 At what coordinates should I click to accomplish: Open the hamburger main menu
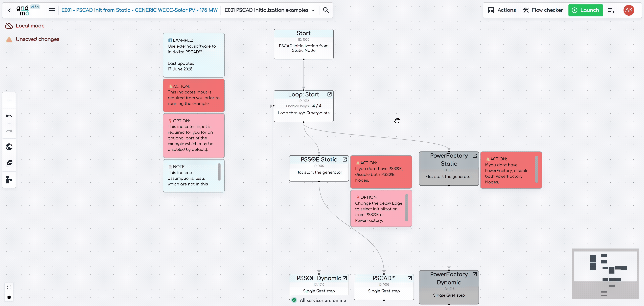tap(52, 10)
